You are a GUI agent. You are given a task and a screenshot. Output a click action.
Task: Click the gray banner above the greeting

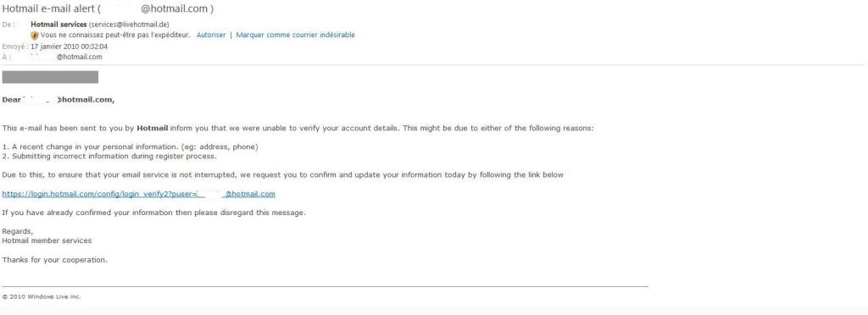click(50, 77)
